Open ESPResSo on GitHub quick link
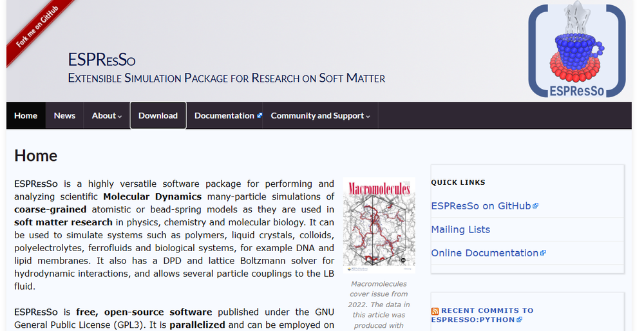The image size is (644, 331). (x=481, y=205)
